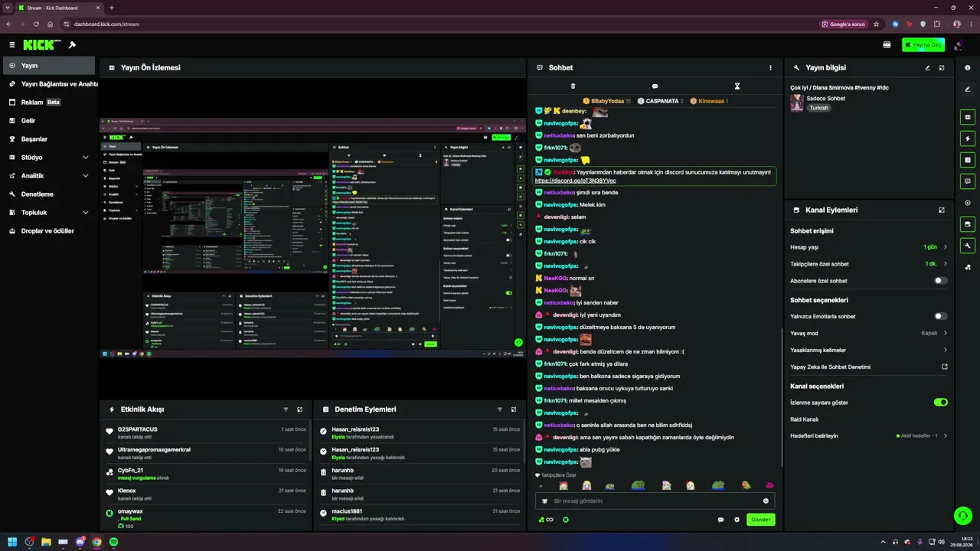Pop out the Yayın bilgisi panel
980x551 pixels.
click(x=942, y=67)
